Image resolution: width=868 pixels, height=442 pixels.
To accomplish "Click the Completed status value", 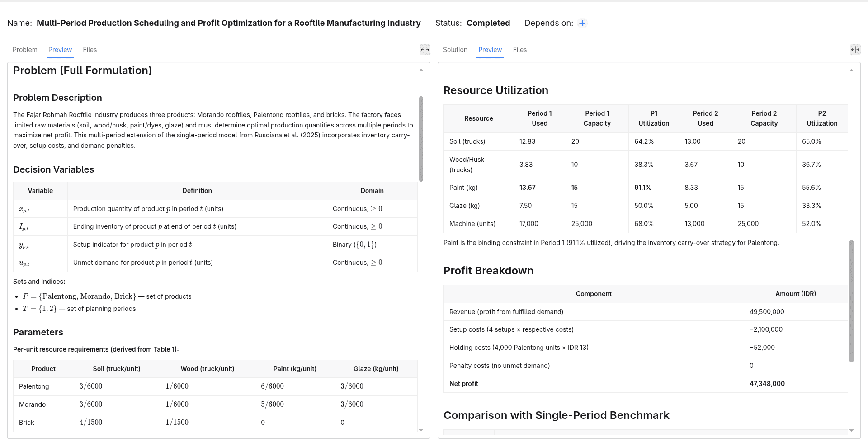I will [x=488, y=23].
